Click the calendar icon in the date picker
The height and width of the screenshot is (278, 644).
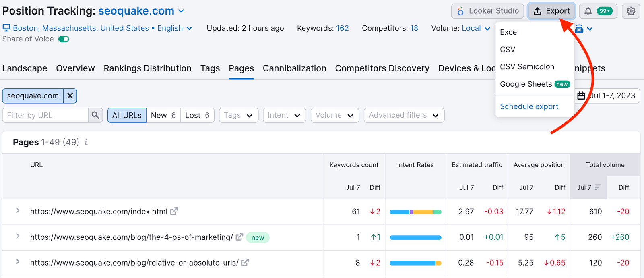pyautogui.click(x=581, y=96)
